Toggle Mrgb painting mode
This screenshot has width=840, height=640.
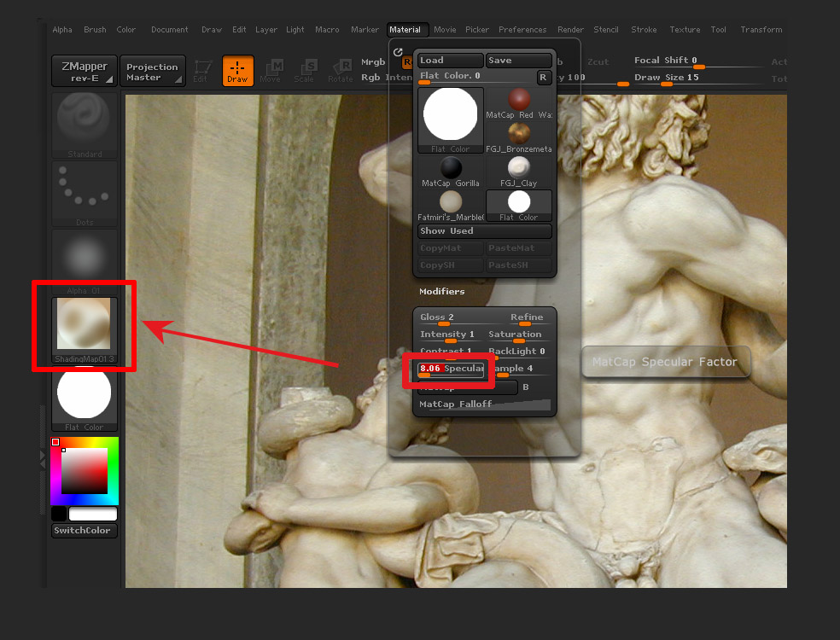coord(373,62)
